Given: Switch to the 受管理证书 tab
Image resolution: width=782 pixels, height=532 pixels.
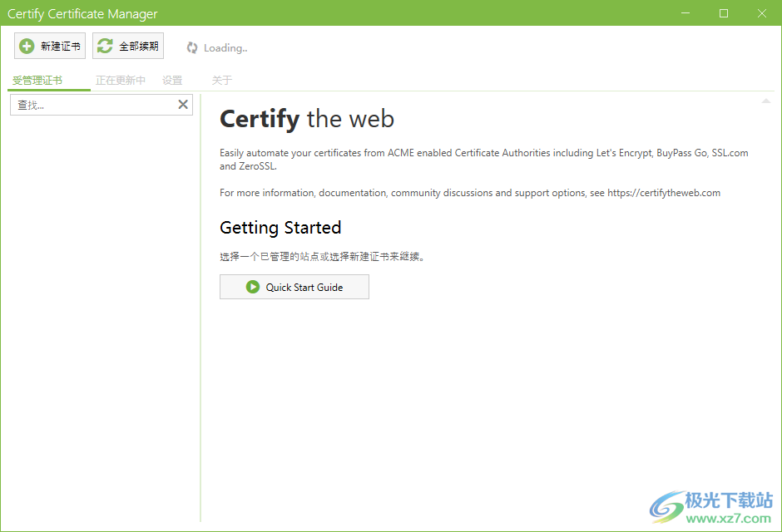Looking at the screenshot, I should [37, 80].
